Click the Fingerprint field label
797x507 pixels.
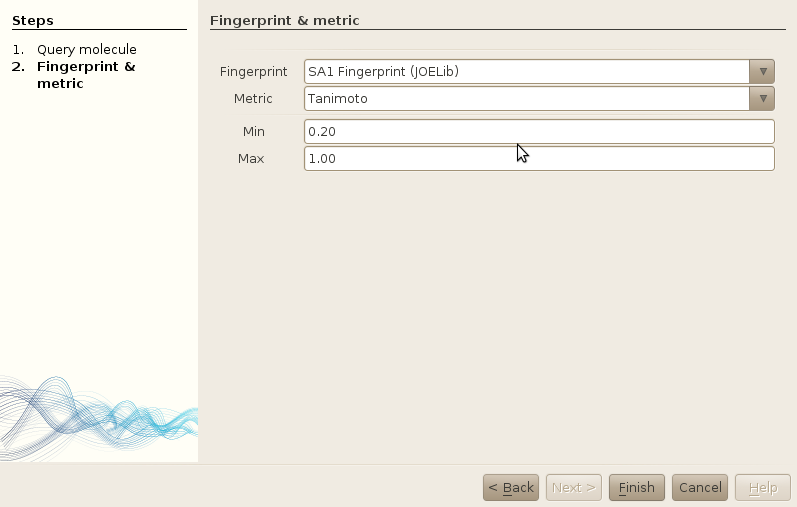pyautogui.click(x=253, y=72)
